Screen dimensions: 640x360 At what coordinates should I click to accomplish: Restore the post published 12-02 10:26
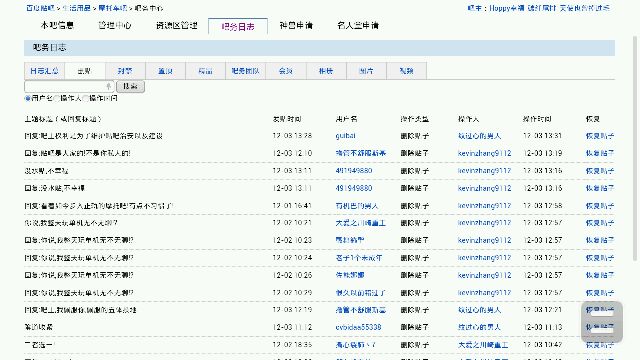(600, 275)
